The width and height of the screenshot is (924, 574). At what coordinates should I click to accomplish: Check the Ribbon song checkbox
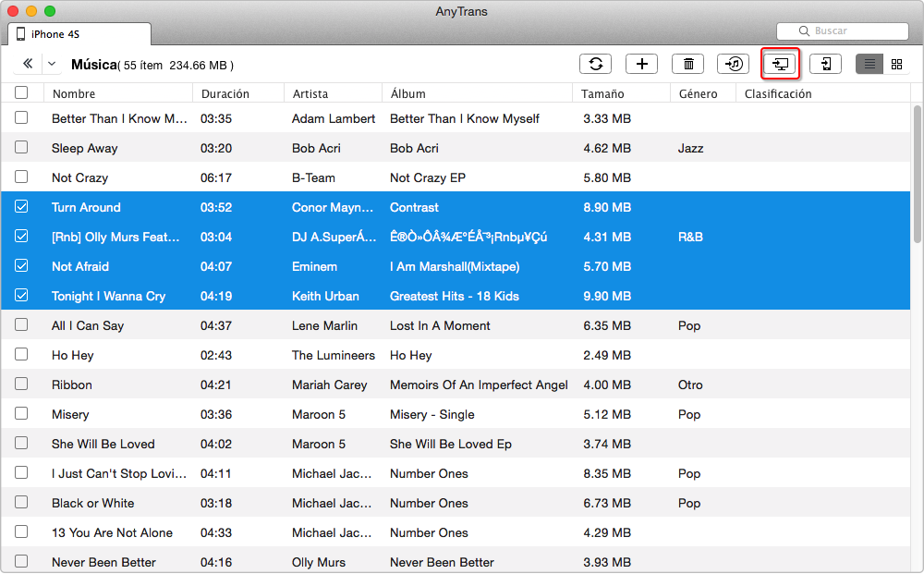[21, 384]
